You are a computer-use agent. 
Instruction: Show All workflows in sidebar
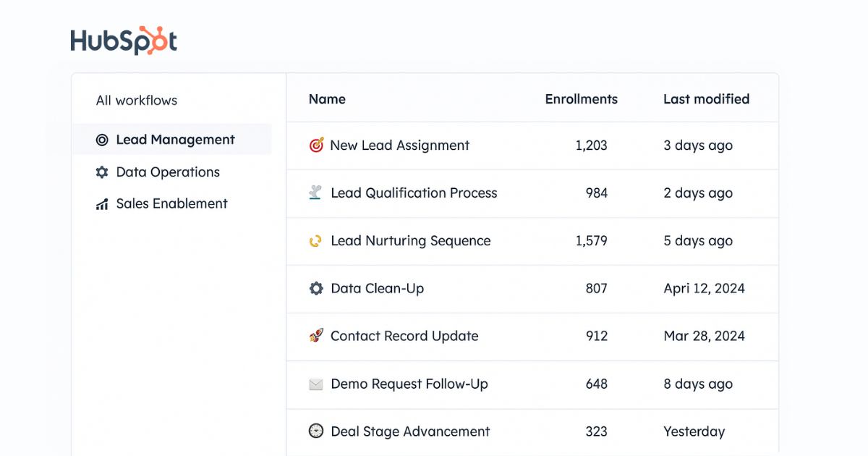coord(137,101)
